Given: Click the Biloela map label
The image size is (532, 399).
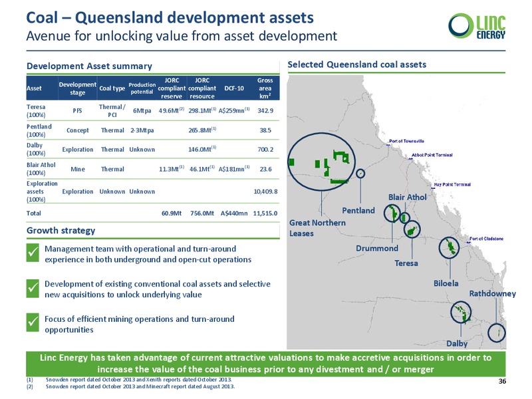Looking at the screenshot, I should 446,283.
